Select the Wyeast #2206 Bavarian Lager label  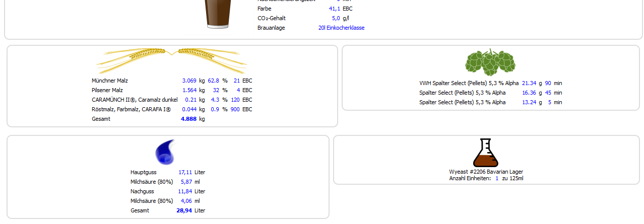click(x=486, y=172)
